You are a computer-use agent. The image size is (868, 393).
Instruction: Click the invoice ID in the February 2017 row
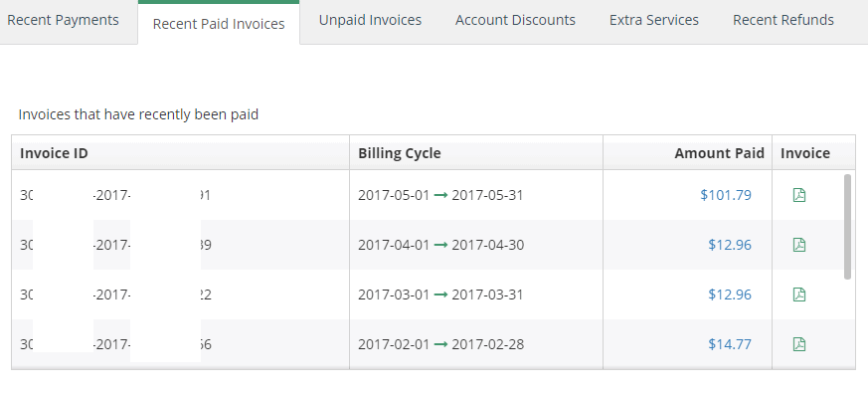(115, 344)
